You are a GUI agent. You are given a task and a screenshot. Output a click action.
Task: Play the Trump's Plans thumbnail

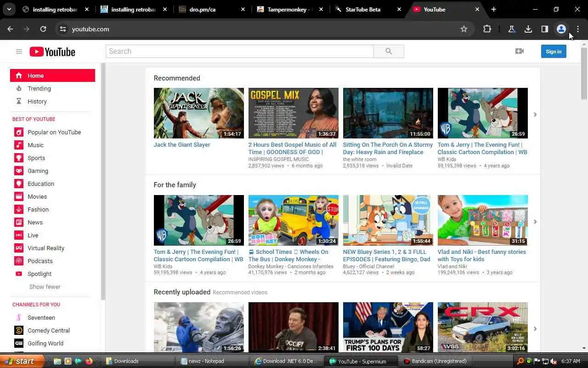(x=388, y=327)
